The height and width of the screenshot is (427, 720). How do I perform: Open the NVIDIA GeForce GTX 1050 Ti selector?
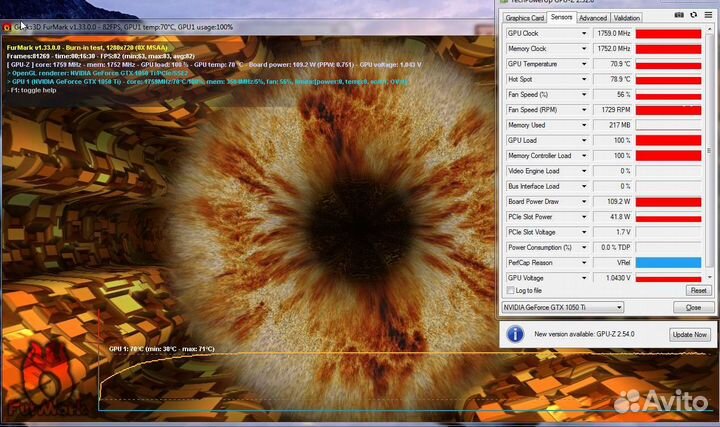(563, 307)
